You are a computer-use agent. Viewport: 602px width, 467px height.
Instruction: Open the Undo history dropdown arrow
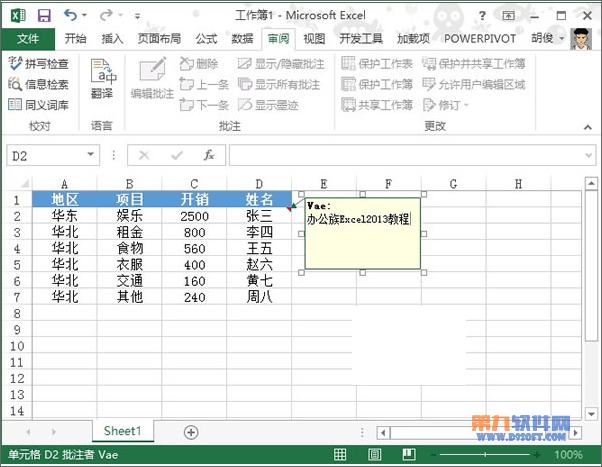84,15
